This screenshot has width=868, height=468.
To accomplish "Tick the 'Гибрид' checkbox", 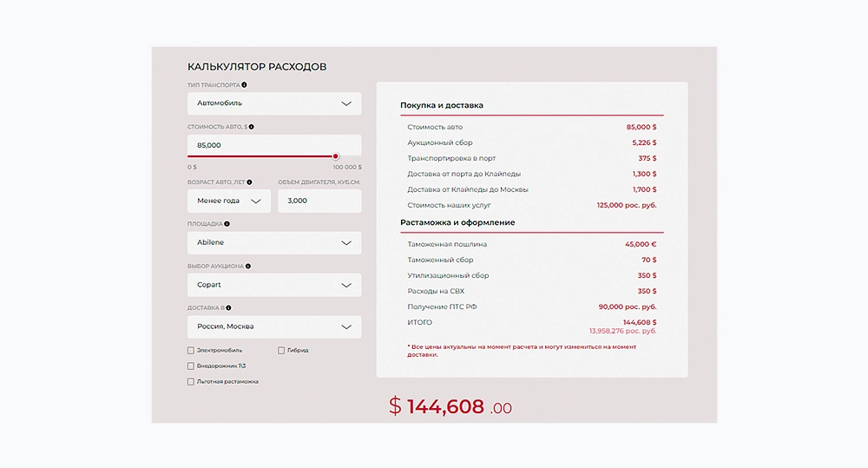I will click(x=281, y=351).
